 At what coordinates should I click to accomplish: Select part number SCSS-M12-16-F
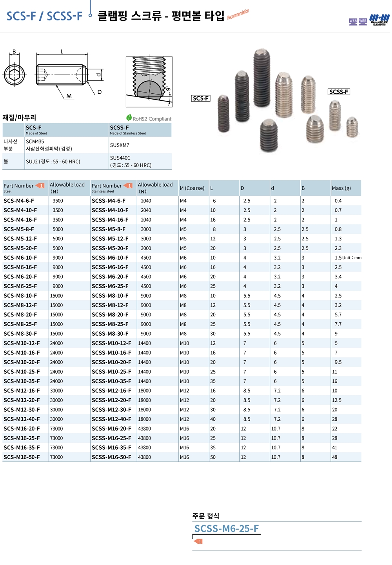pos(112,391)
